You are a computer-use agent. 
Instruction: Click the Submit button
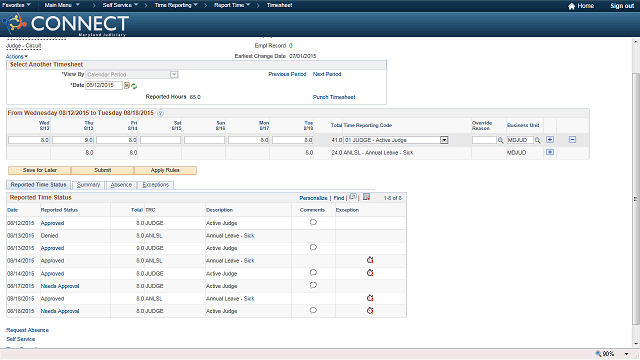click(102, 170)
